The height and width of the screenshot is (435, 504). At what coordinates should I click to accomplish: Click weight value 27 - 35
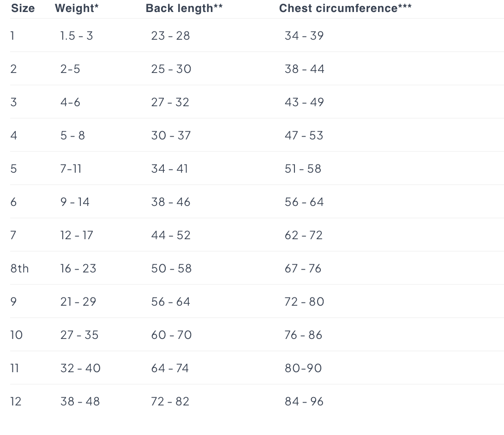tap(79, 335)
